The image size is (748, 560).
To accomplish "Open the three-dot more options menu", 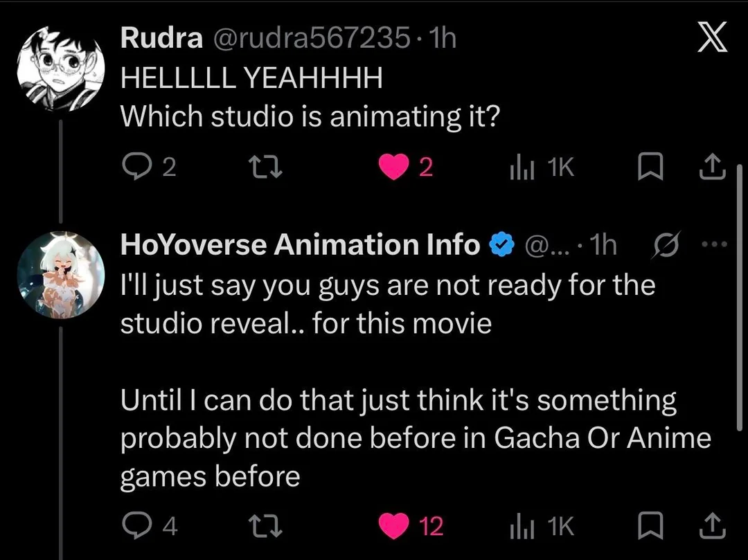I will pos(714,244).
